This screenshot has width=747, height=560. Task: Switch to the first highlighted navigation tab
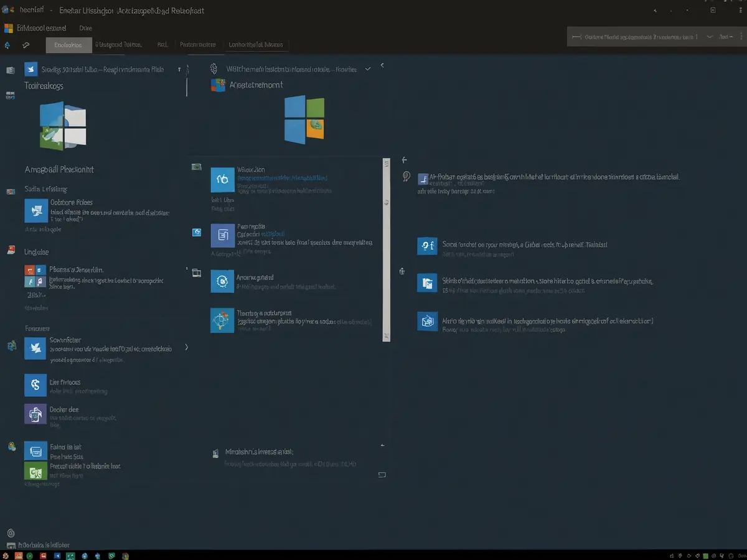pos(68,45)
